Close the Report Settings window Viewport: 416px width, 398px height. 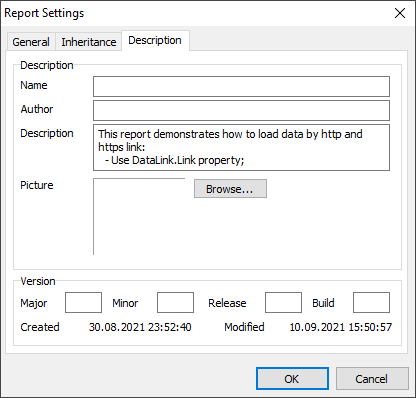pyautogui.click(x=400, y=13)
